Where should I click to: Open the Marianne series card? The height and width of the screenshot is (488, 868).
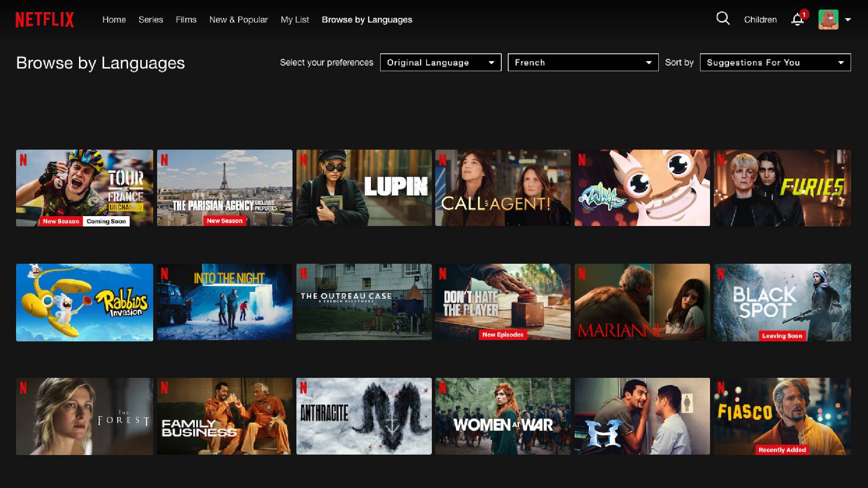pyautogui.click(x=642, y=302)
